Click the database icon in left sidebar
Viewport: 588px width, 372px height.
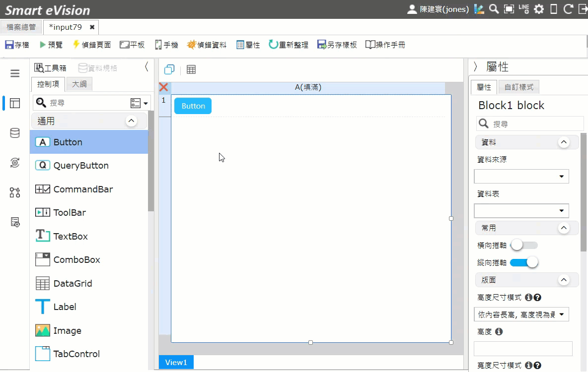(15, 133)
